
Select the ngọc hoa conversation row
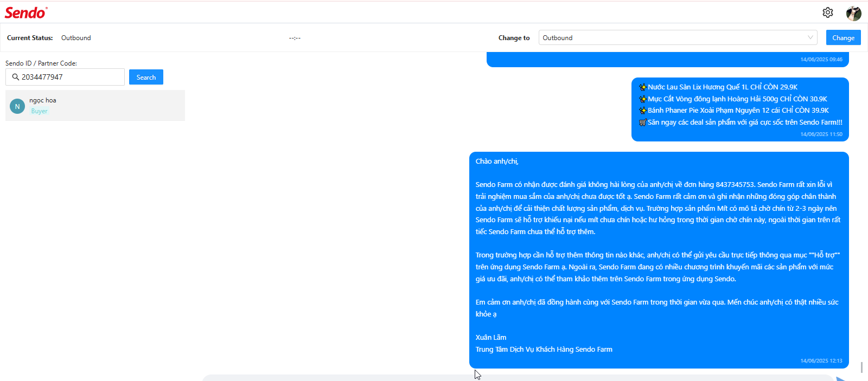[95, 105]
